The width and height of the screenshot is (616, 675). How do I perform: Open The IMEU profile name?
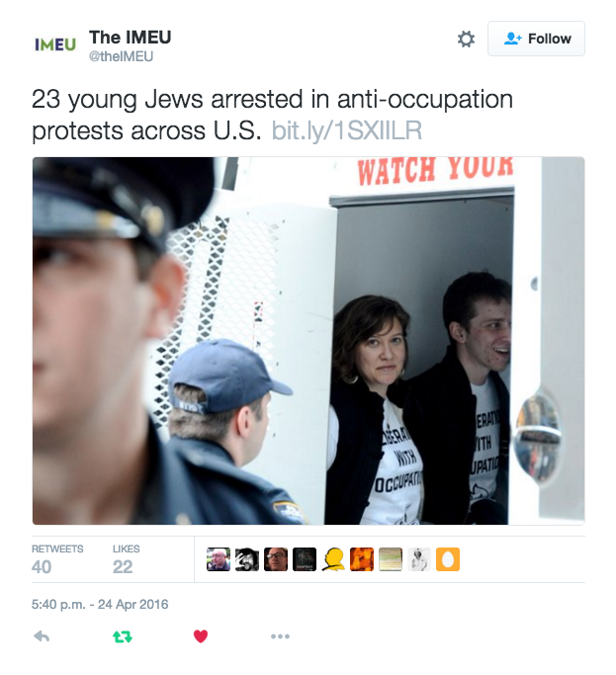[x=131, y=37]
